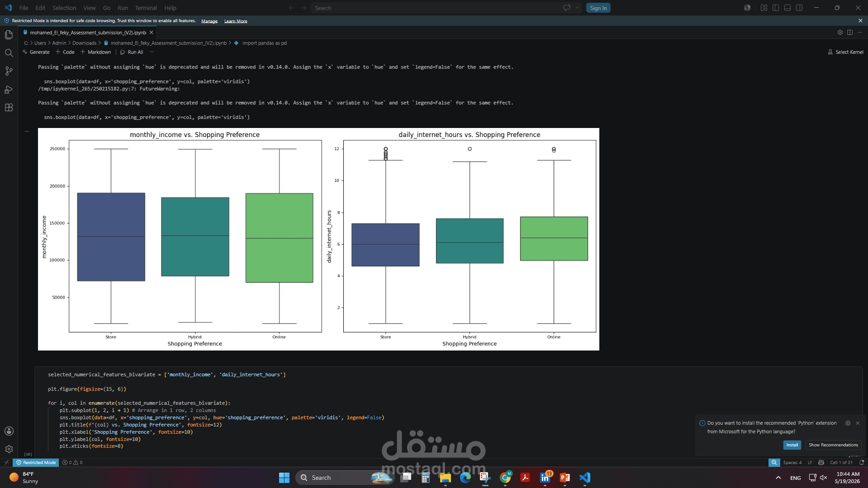Click the zoom out indicator in status bar
This screenshot has width=868, height=488.
click(x=774, y=463)
